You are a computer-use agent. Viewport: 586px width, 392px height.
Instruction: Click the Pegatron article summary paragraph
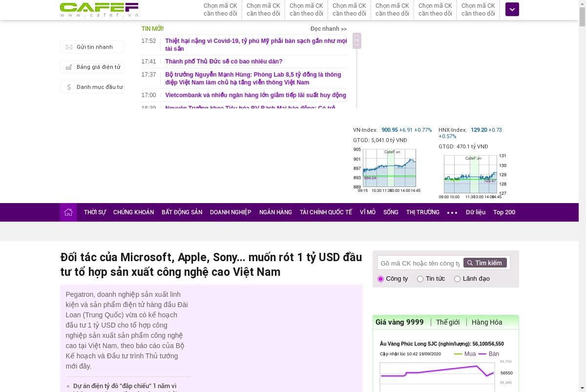[x=127, y=330]
